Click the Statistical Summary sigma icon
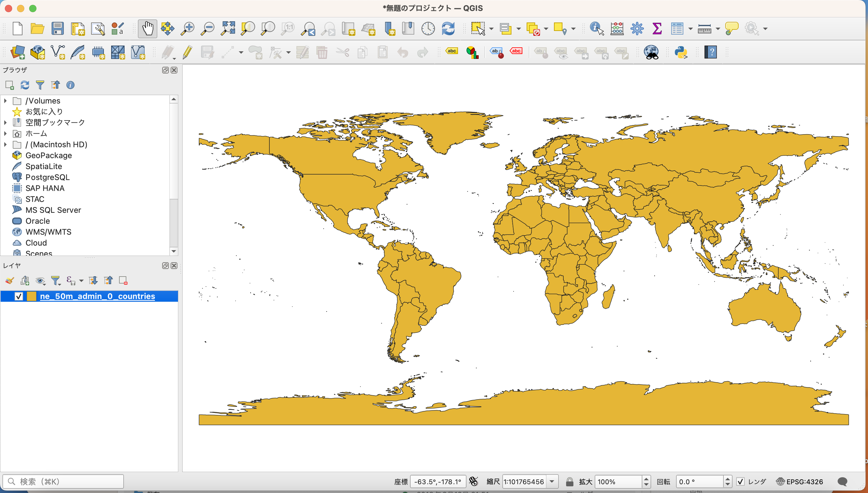 click(657, 29)
